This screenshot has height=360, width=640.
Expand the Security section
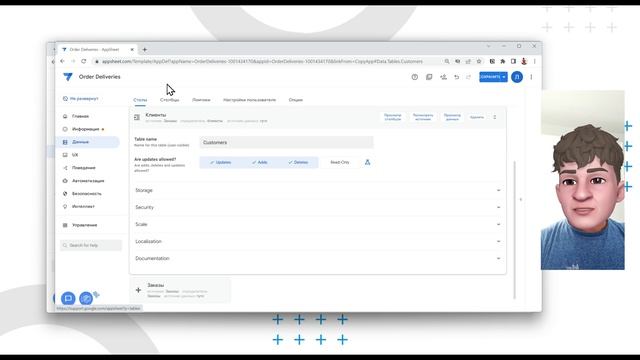(318, 207)
